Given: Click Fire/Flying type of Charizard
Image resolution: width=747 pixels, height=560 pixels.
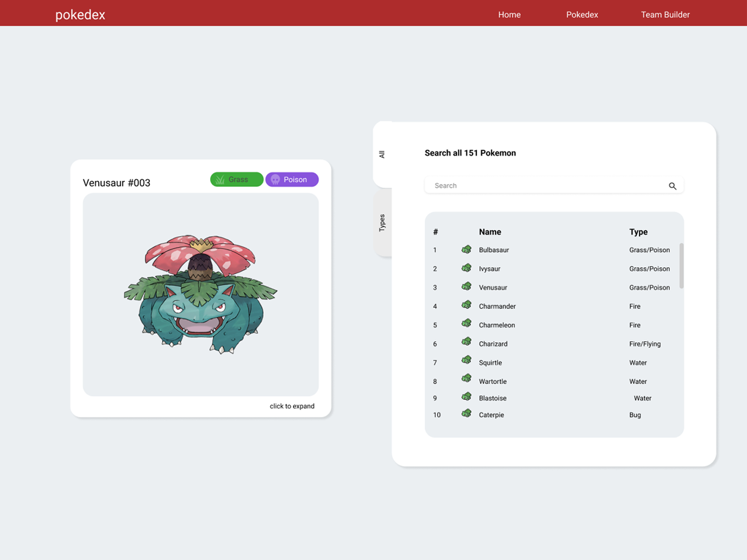Looking at the screenshot, I should pyautogui.click(x=645, y=344).
